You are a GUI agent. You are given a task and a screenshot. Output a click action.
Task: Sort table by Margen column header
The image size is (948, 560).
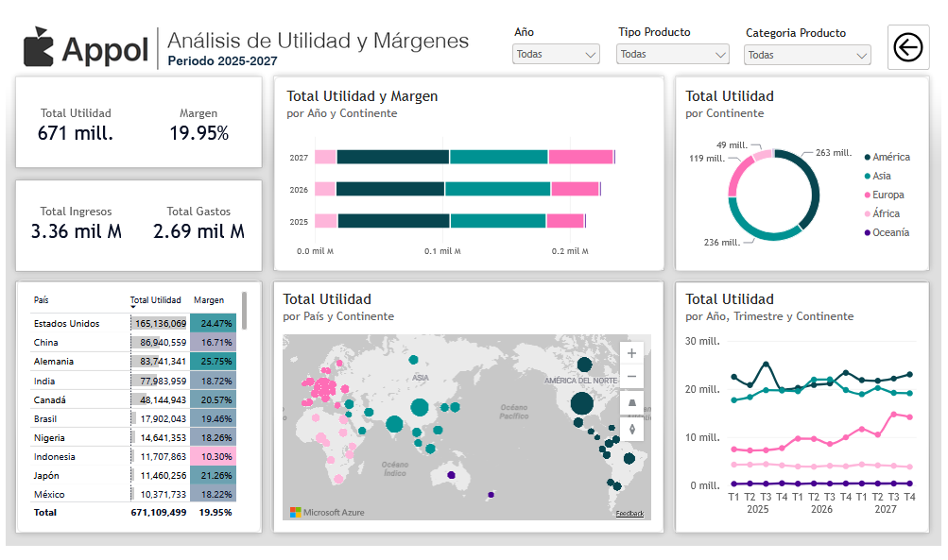pos(209,299)
